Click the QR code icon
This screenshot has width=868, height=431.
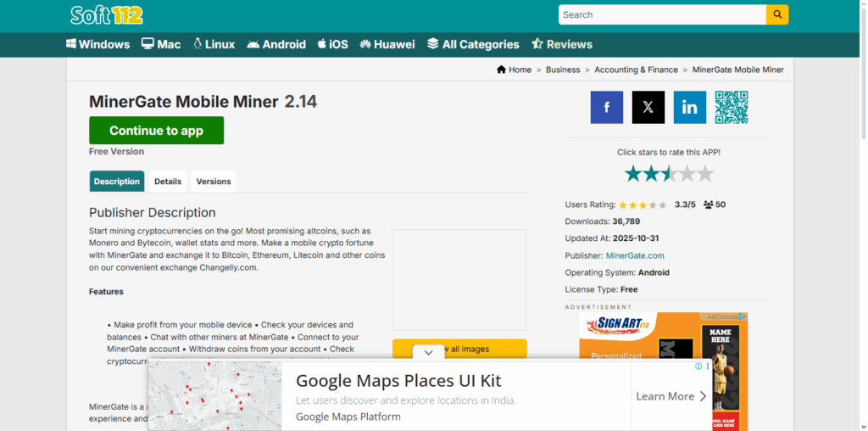click(732, 108)
